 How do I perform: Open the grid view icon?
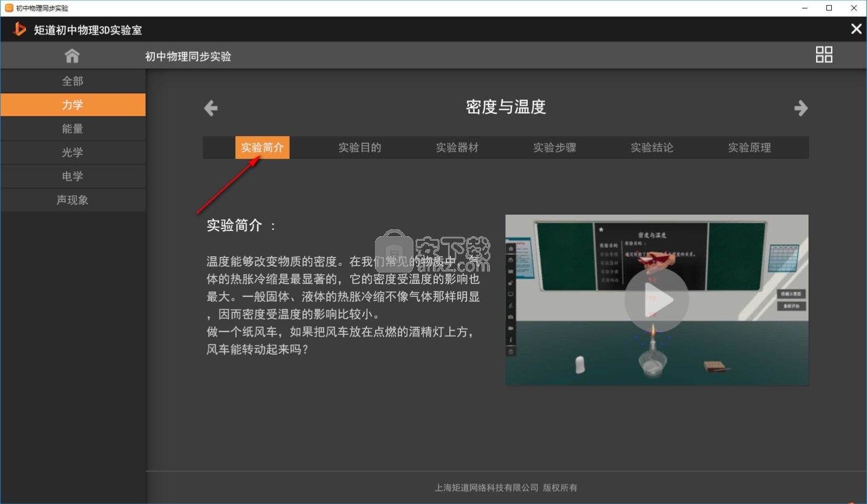[824, 54]
